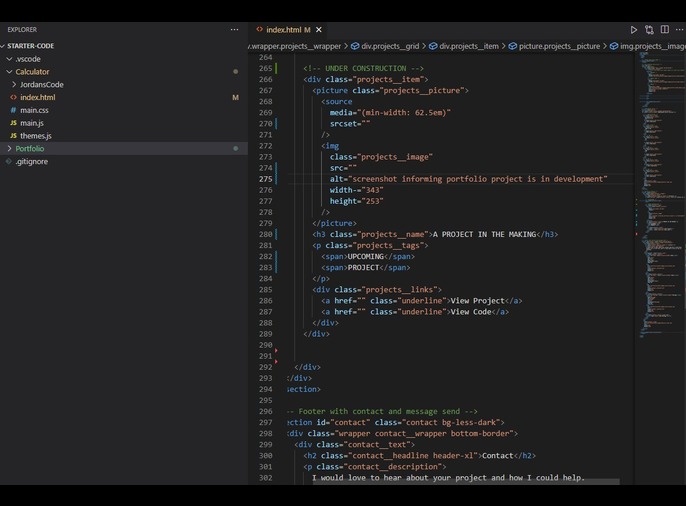Split the editor to the right
Image resolution: width=686 pixels, height=506 pixels.
point(665,30)
